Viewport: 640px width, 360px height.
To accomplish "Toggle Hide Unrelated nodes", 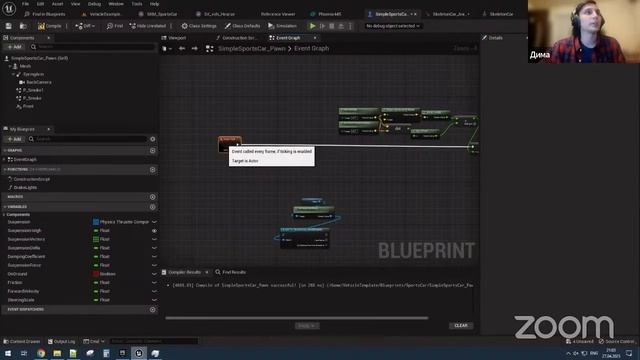I will [147, 26].
